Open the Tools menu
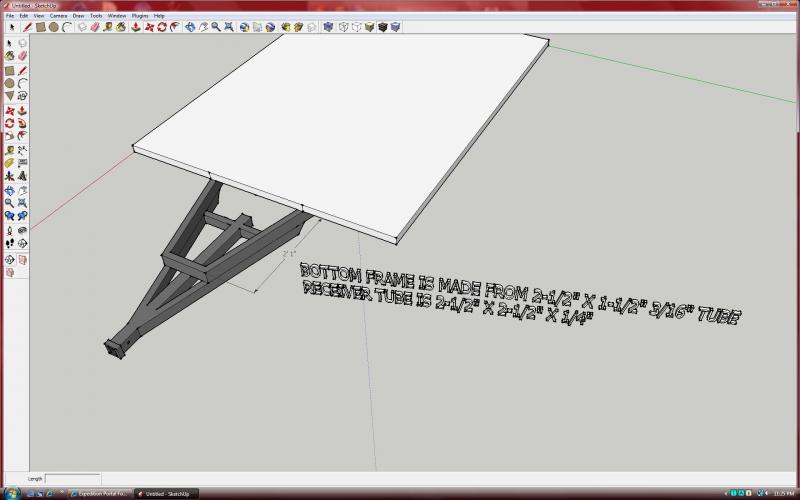Screen dimensions: 800x500 point(96,16)
